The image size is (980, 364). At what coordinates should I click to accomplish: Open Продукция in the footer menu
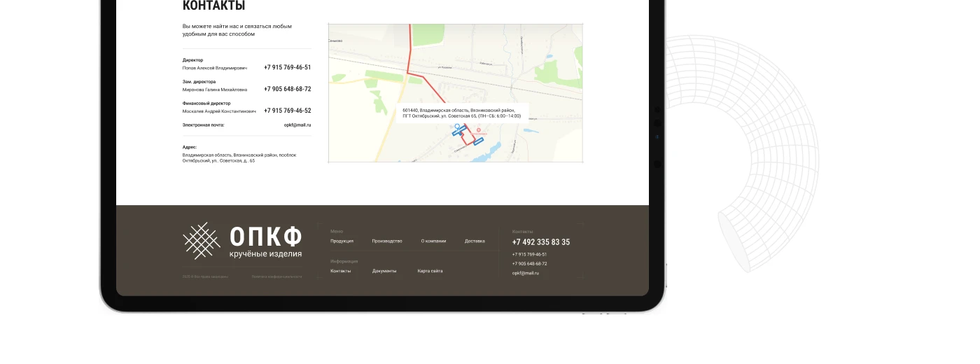point(342,241)
